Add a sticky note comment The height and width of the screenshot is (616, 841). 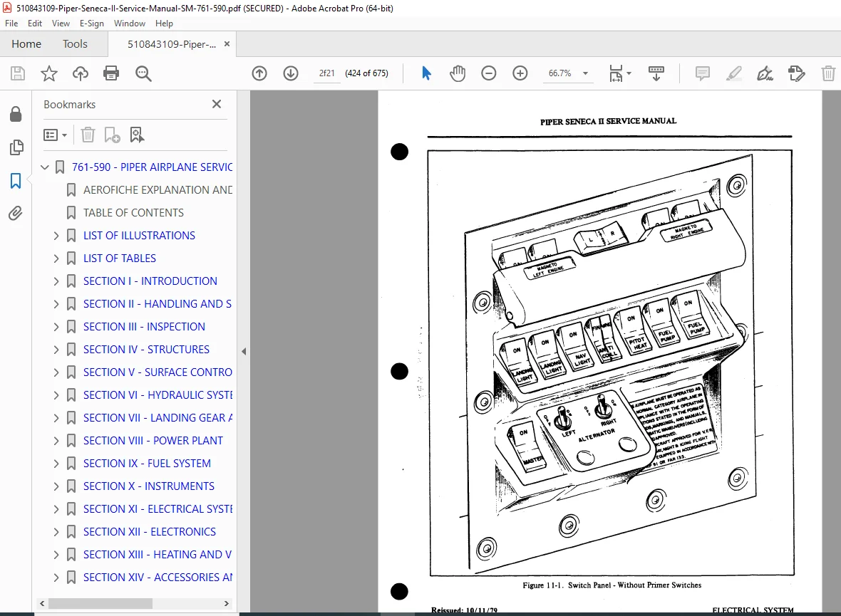702,73
